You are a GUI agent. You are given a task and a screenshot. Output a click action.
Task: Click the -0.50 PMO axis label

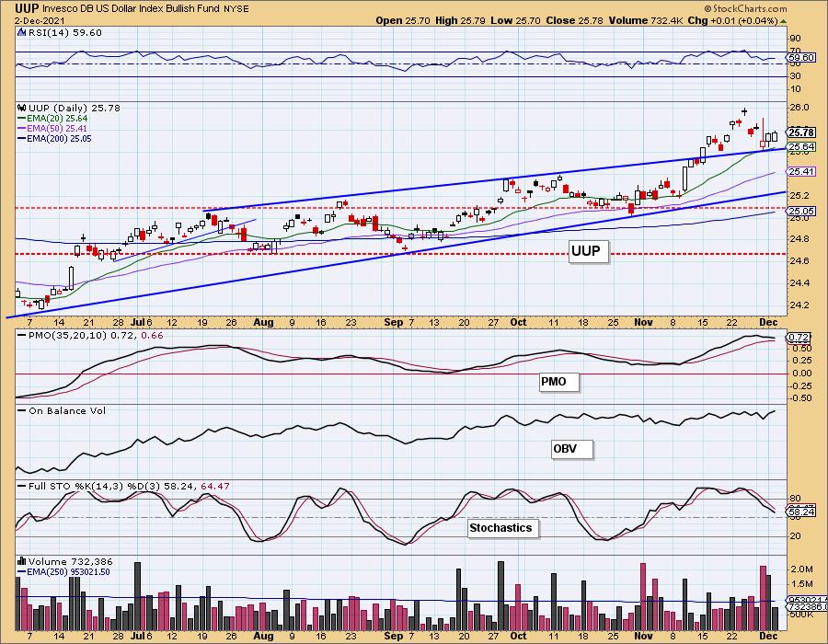click(x=800, y=398)
